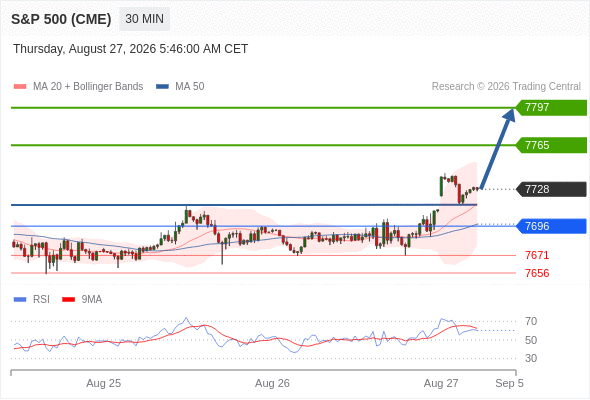Screen dimensions: 590x400
Task: Toggle the MA 20 + Bollinger Bands legend
Action: tap(78, 86)
